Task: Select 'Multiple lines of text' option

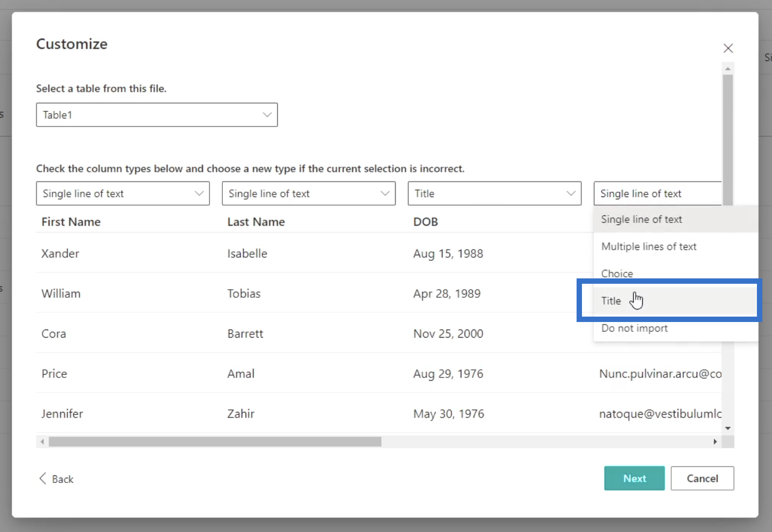Action: 649,247
